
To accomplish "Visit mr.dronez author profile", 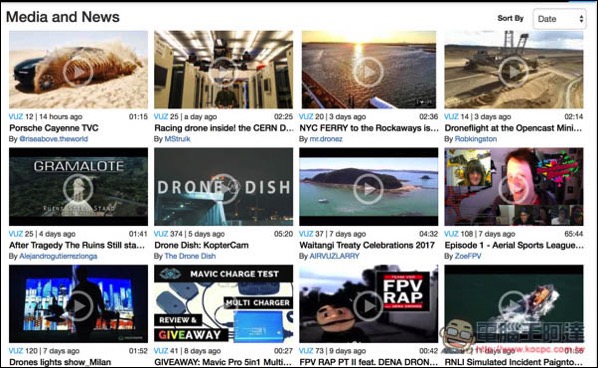I will (326, 139).
